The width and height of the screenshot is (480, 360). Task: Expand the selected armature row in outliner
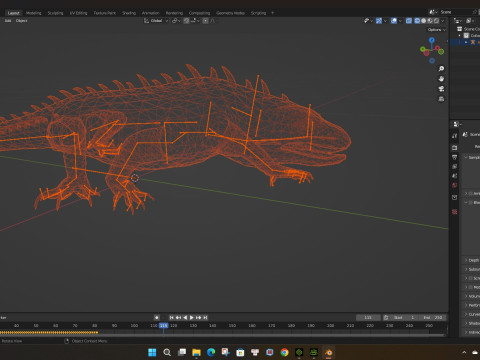466,42
